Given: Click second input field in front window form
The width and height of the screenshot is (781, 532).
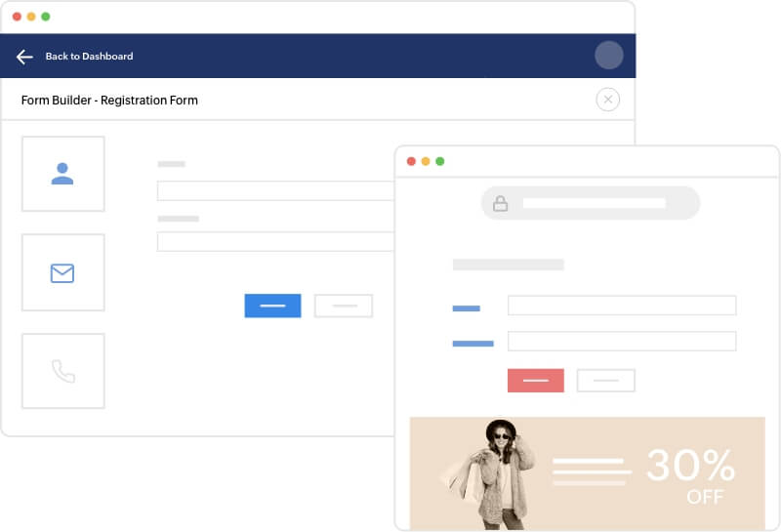Looking at the screenshot, I should coord(622,342).
